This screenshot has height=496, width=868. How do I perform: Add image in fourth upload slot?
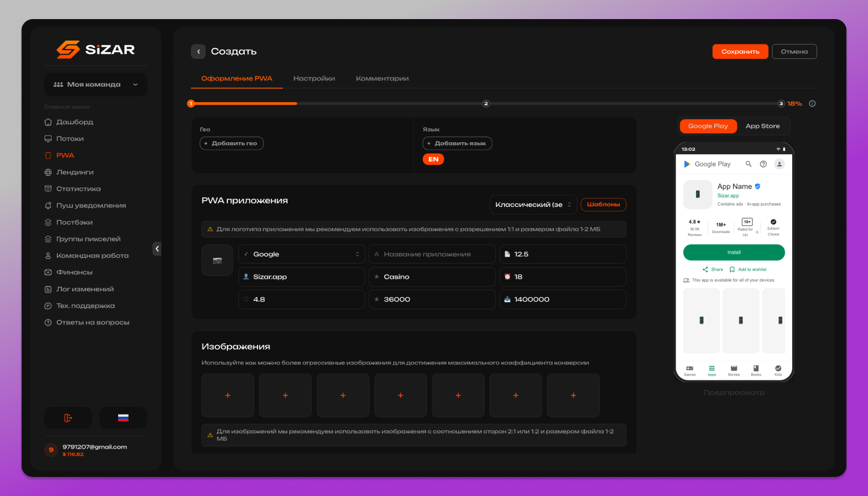pyautogui.click(x=400, y=395)
